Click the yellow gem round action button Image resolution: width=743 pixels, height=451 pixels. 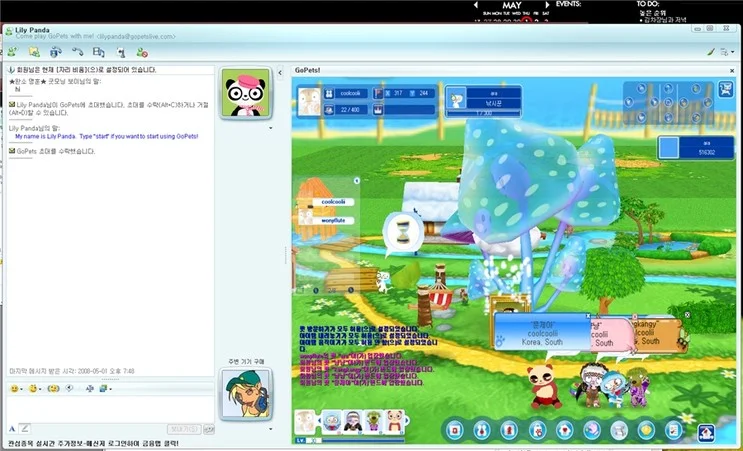click(646, 430)
